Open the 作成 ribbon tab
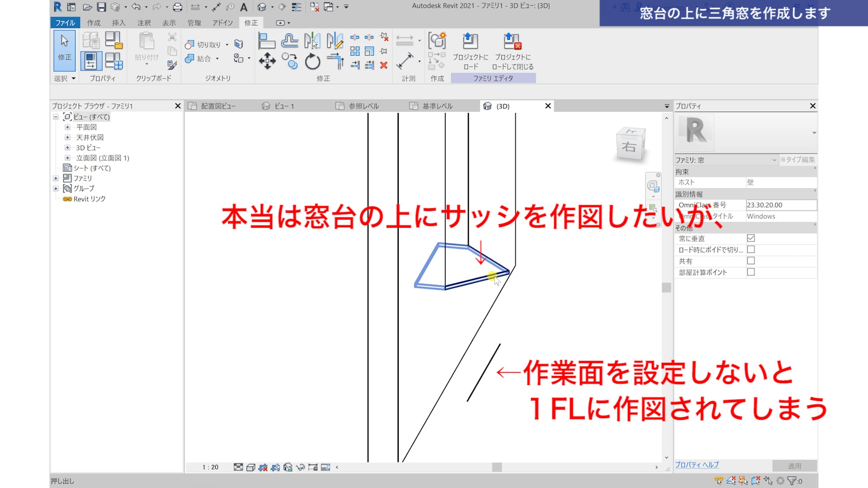 click(94, 23)
